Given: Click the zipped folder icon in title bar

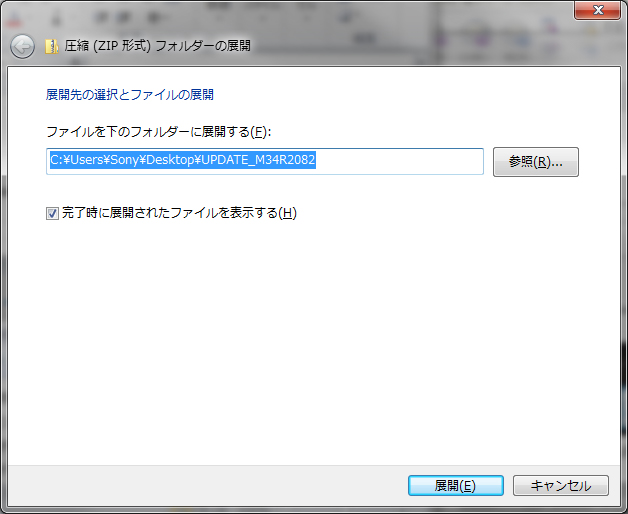Looking at the screenshot, I should point(50,46).
